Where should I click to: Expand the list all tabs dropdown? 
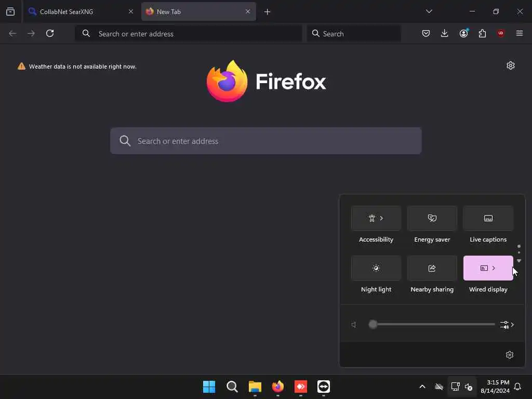pos(429,11)
